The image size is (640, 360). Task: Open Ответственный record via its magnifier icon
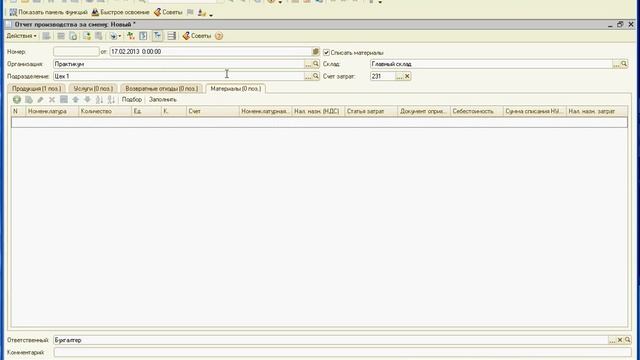(x=627, y=340)
